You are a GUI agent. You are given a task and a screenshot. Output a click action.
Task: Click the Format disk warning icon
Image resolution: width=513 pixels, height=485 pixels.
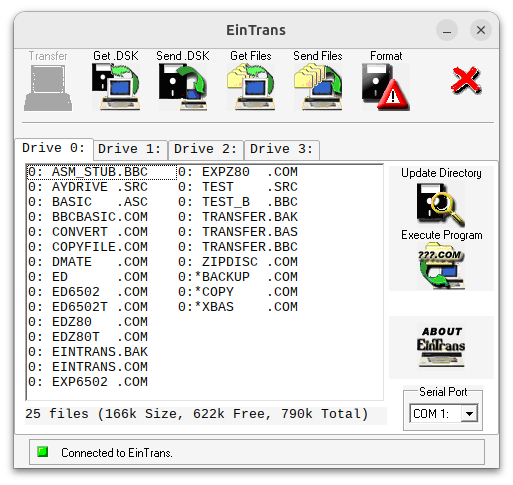point(386,87)
